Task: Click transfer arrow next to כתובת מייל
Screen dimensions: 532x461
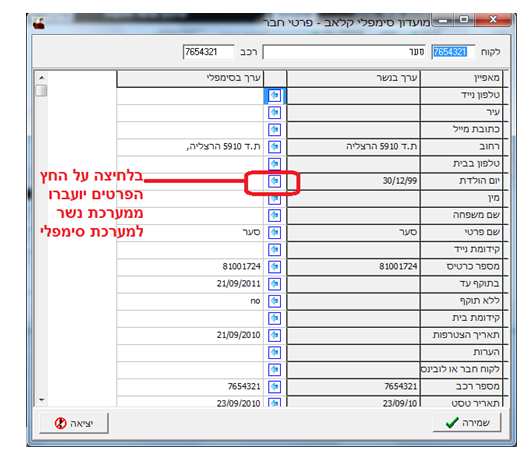Action: click(x=274, y=130)
